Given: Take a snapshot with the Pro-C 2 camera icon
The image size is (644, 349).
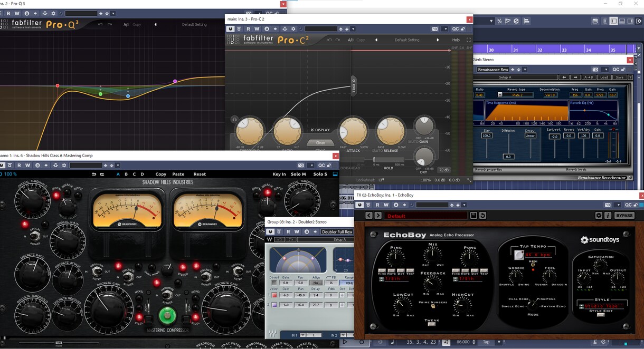Looking at the screenshot, I should [435, 29].
